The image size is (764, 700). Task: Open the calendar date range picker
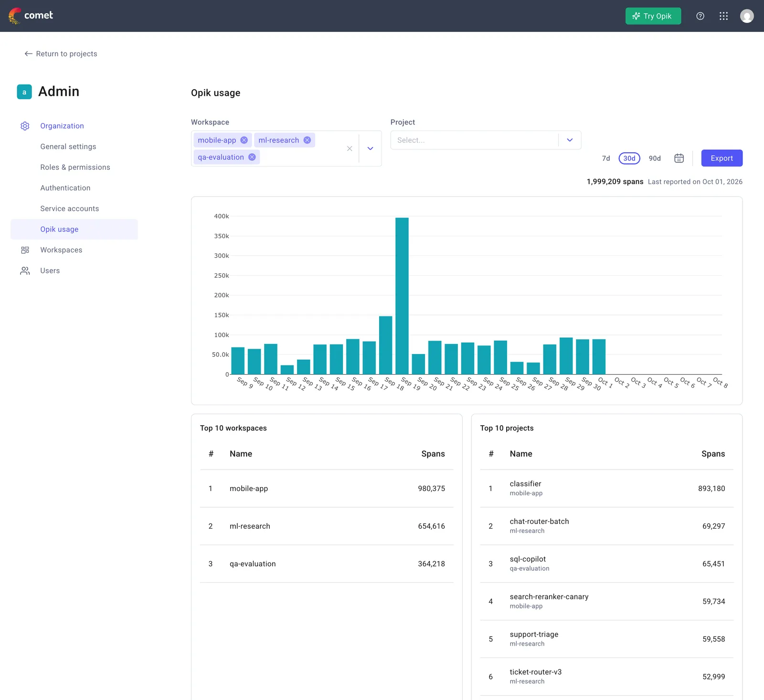(679, 158)
